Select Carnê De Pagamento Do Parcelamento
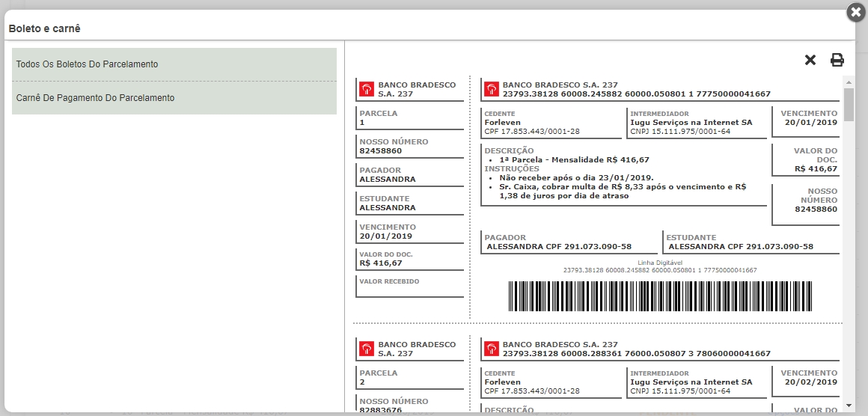Screen dimensions: 868x416 coord(174,98)
